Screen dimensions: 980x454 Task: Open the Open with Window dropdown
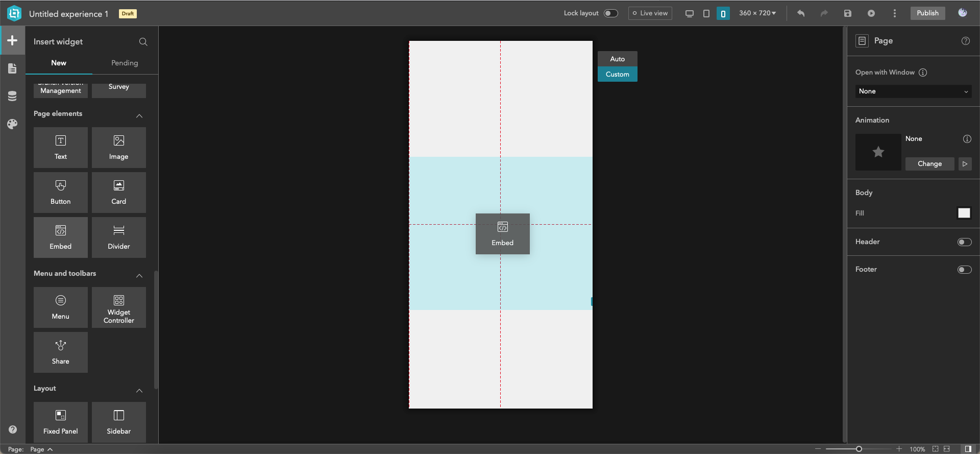pos(914,91)
